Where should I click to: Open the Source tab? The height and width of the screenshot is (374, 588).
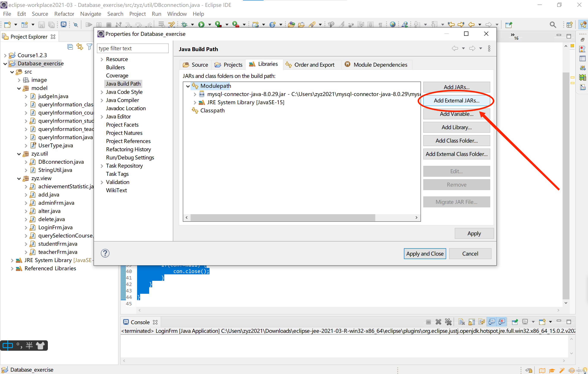[x=195, y=65]
